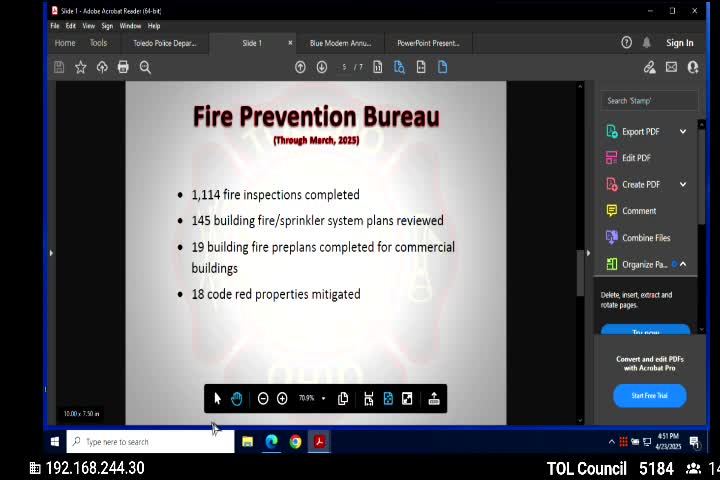Viewport: 720px width, 480px height.
Task: Switch to PowerPoint Present... document tab
Action: (x=428, y=43)
